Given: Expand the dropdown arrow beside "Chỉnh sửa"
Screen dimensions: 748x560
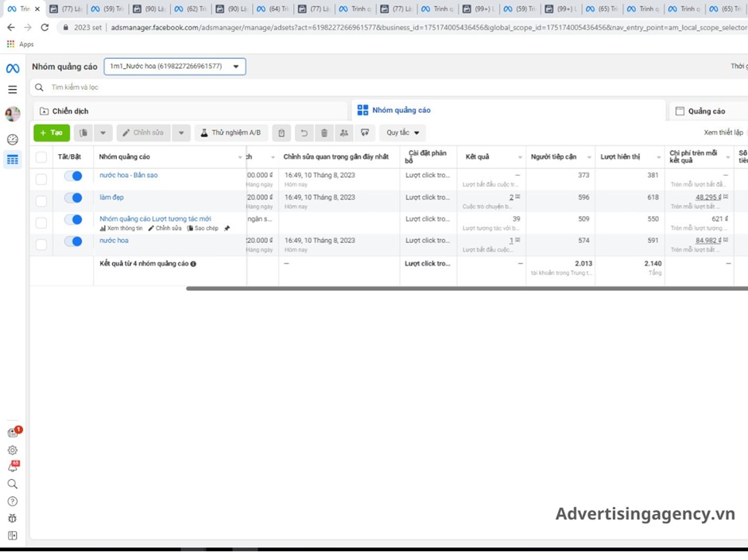Looking at the screenshot, I should tap(181, 133).
